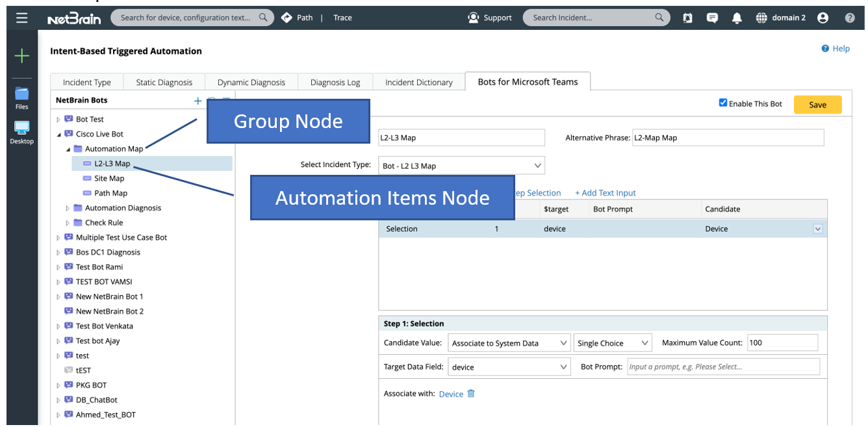Click the Alternative Phrase input field
The width and height of the screenshot is (868, 427).
tap(728, 137)
